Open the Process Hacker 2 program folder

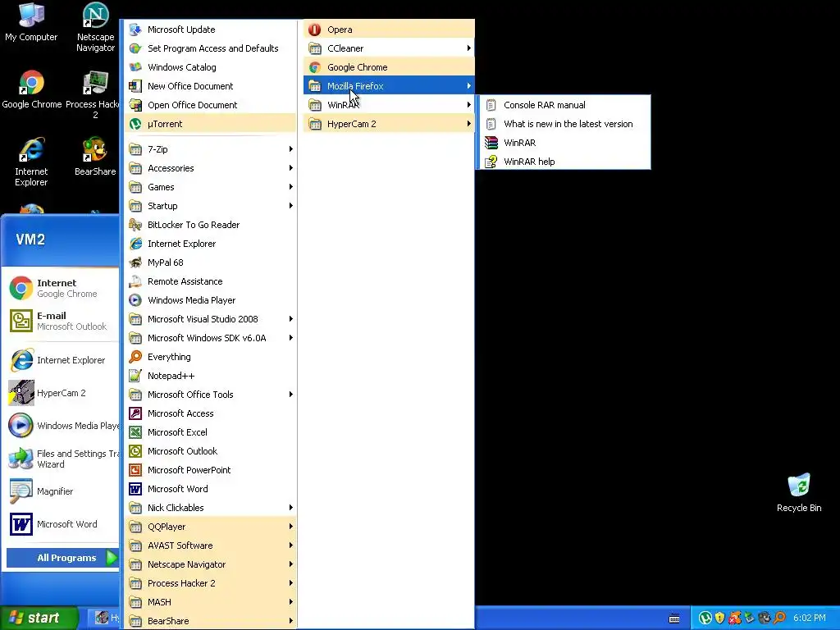coord(211,583)
